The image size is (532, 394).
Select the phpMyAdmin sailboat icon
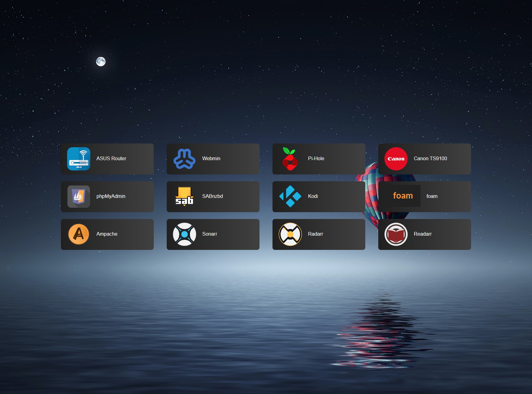[x=79, y=196]
